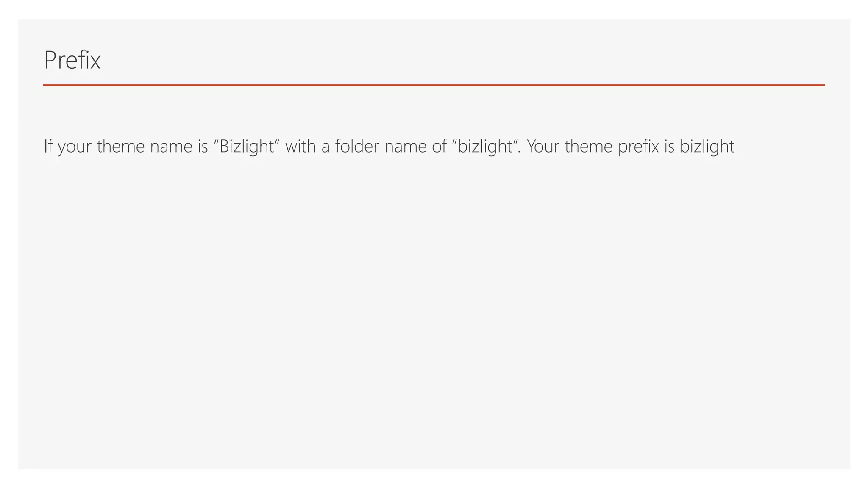This screenshot has width=868, height=488.
Task: Select the capitalized word "Bizlight" in quotes
Action: point(247,147)
